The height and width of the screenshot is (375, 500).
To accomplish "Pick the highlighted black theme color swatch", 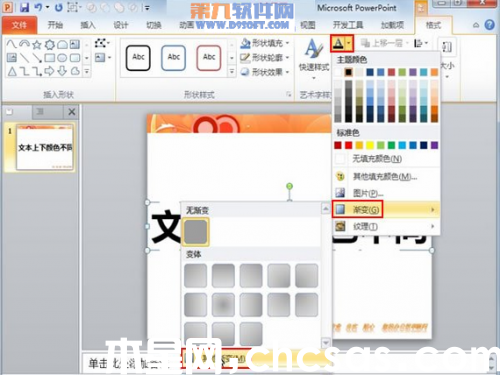I will coord(349,72).
